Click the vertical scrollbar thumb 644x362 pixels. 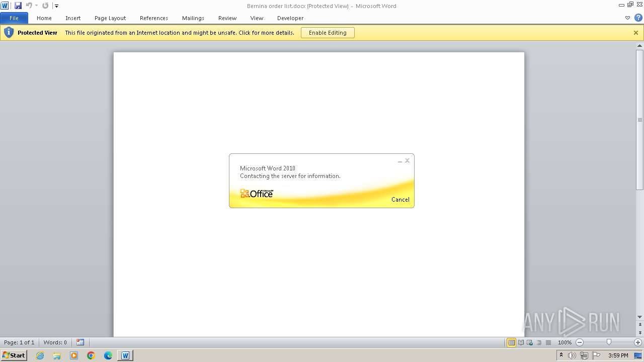click(640, 120)
